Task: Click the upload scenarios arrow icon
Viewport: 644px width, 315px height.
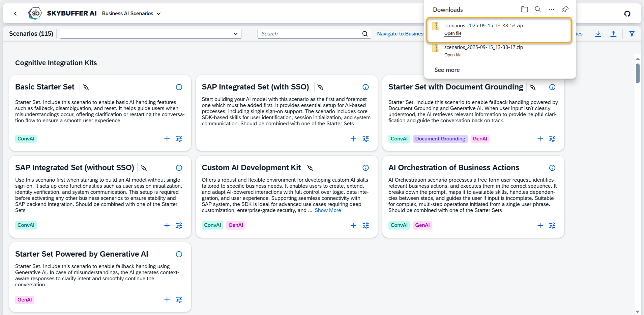Action: [613, 34]
